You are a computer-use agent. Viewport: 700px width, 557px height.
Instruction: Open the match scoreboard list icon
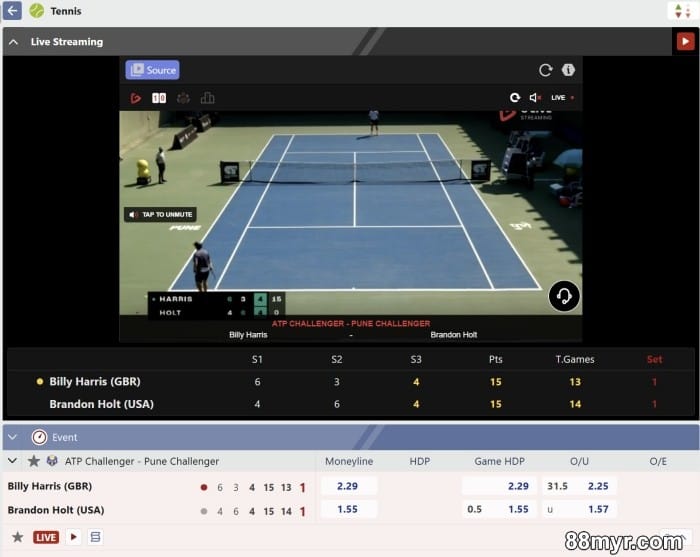coord(95,536)
